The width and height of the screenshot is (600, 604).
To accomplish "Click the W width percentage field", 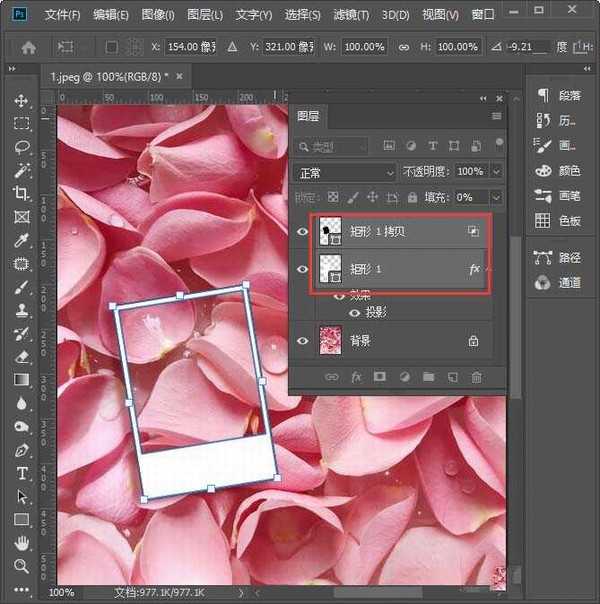I will 366,47.
